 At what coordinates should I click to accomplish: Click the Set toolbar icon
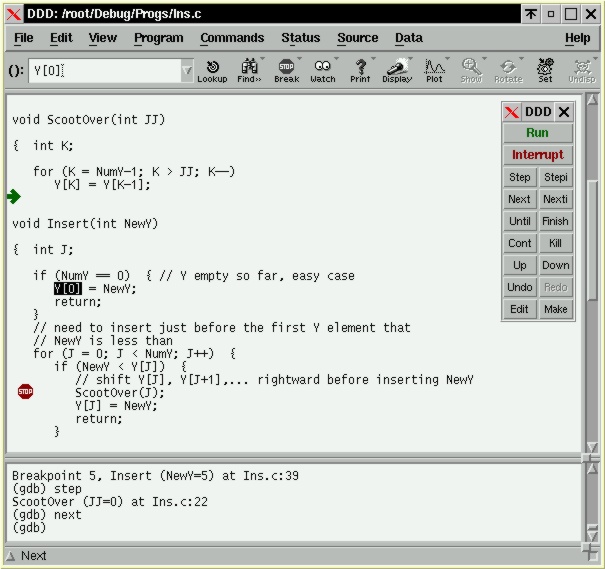[x=545, y=70]
